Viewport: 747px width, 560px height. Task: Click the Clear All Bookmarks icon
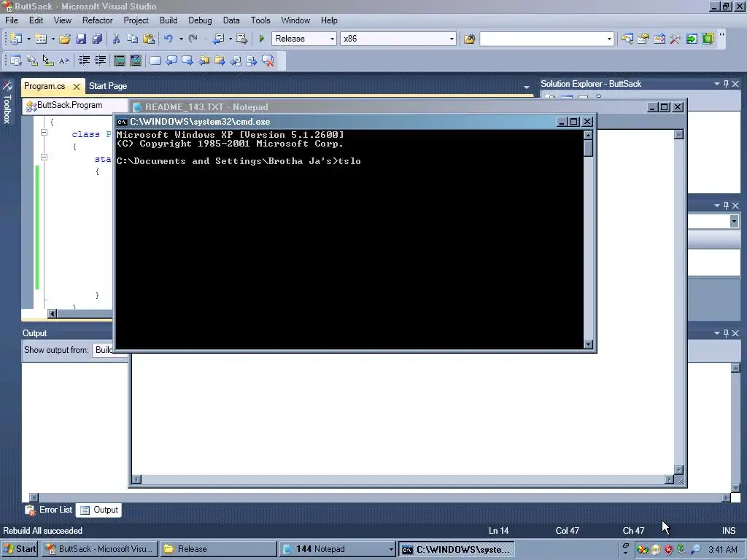click(268, 61)
